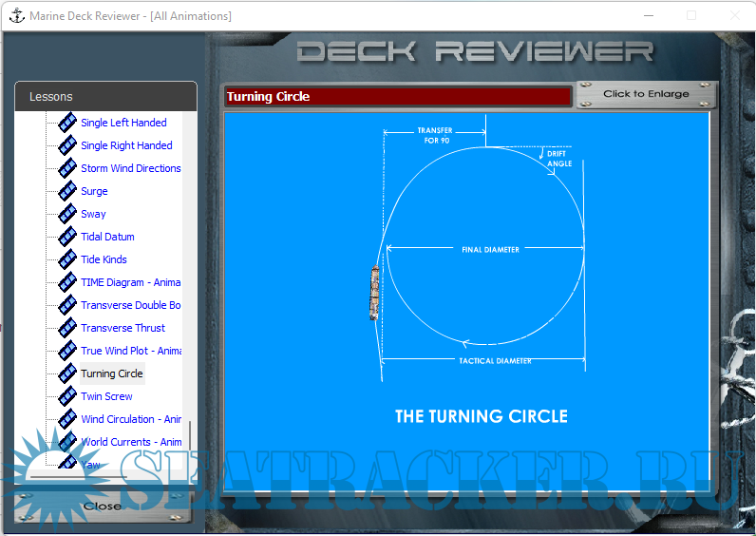The image size is (756, 536).
Task: Click the anchor icon in the title bar
Action: point(16,16)
